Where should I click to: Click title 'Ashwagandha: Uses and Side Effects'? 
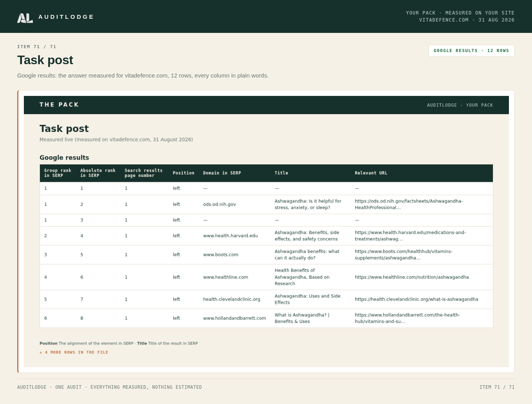point(307,299)
